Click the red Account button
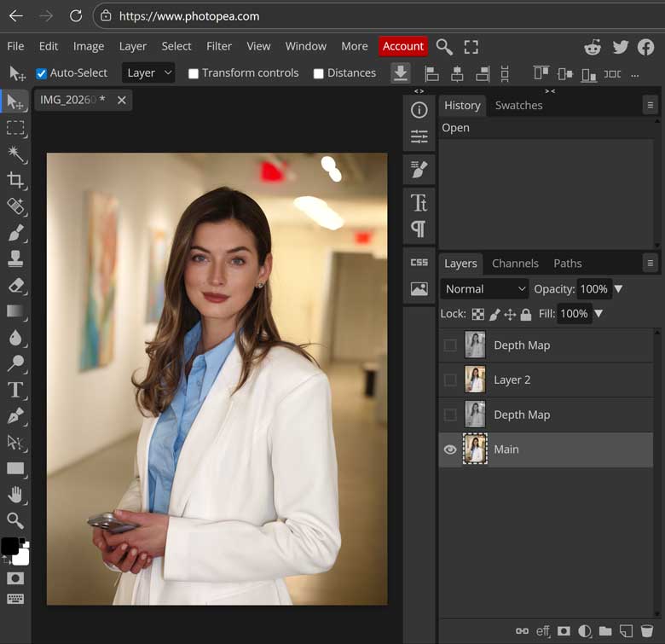 (403, 46)
